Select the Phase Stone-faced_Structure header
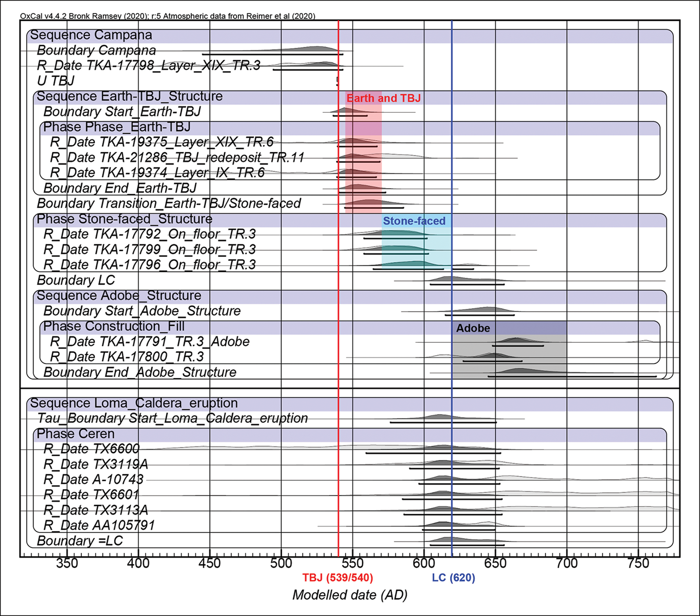Screen dimensions: 700x616 124,219
